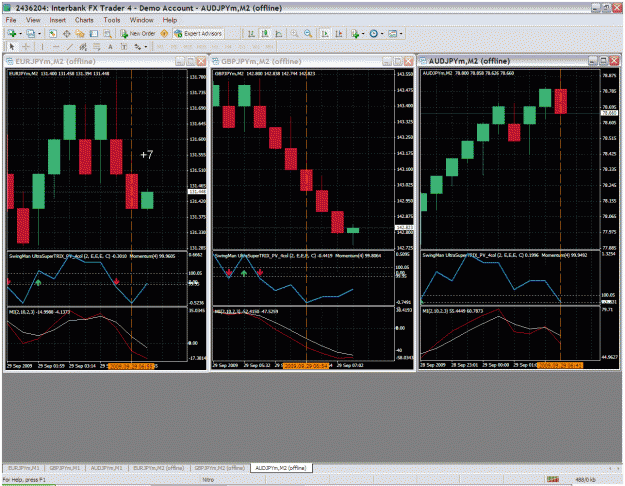Select the Cursor pointer tool

pyautogui.click(x=12, y=47)
